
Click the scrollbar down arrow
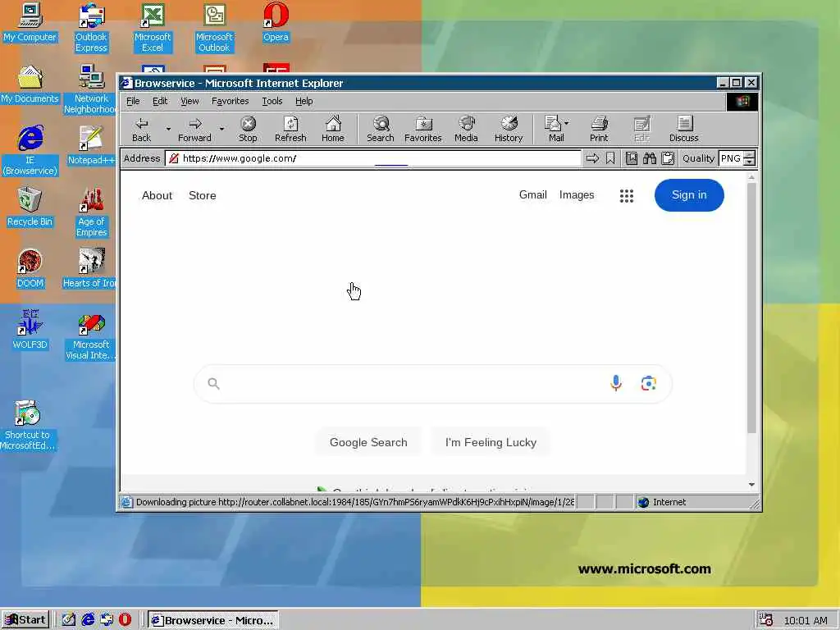point(751,484)
